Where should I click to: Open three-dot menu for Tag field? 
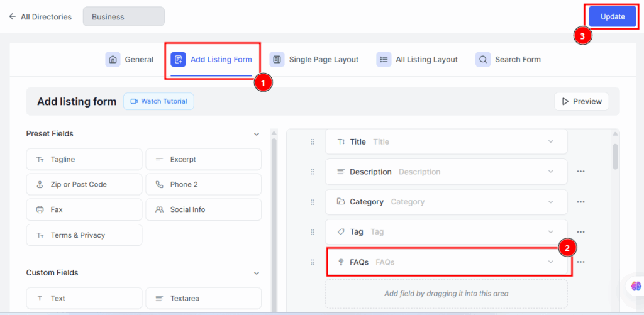coord(580,232)
